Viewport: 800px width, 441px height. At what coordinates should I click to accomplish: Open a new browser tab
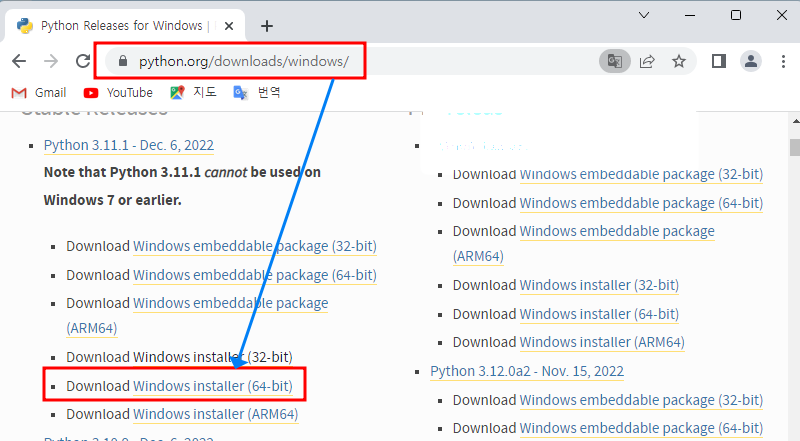[x=267, y=26]
